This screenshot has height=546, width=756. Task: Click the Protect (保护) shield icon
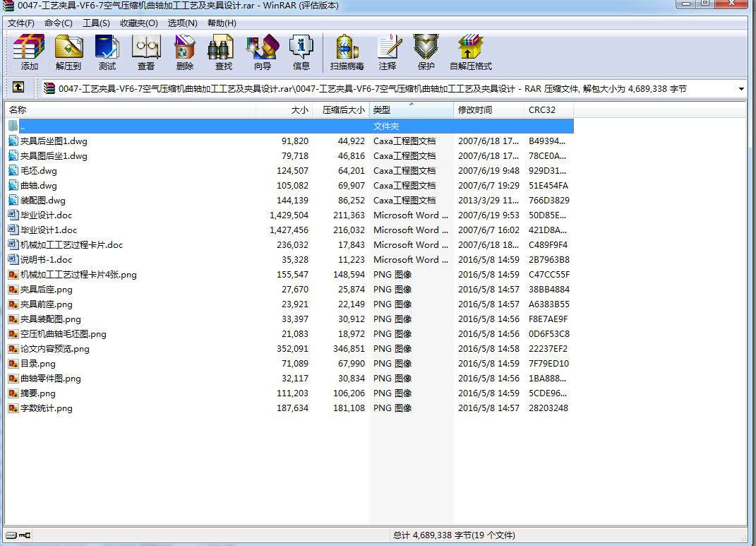click(x=426, y=52)
